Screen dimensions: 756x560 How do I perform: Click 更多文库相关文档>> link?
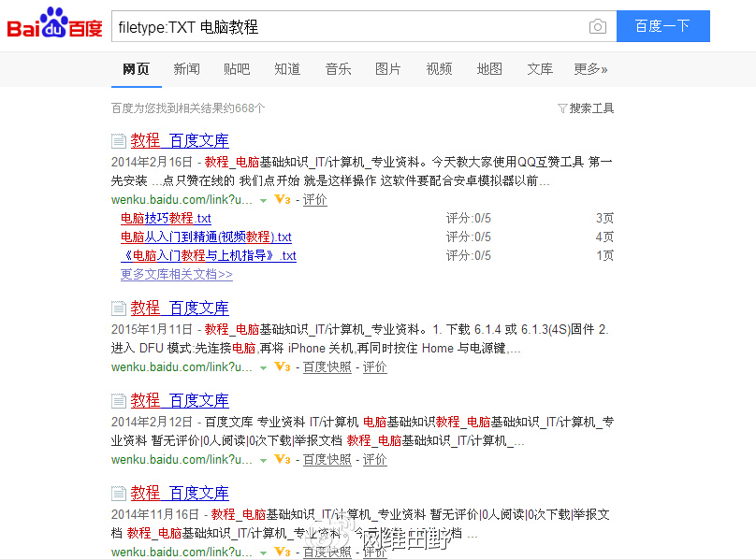(177, 274)
